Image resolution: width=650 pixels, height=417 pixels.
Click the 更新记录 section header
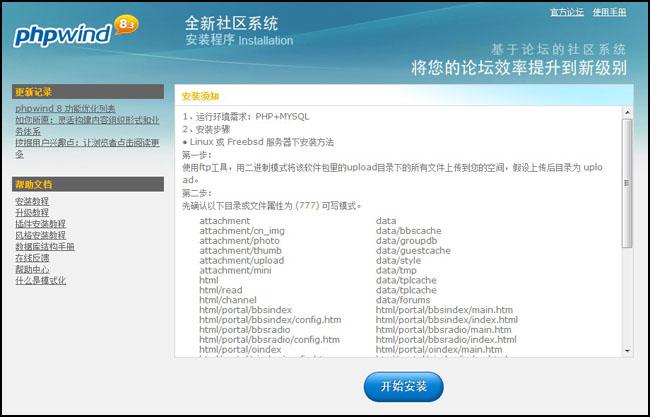[x=88, y=92]
